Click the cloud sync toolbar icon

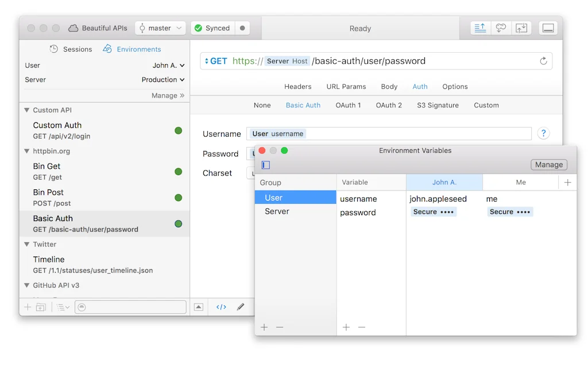(x=501, y=28)
